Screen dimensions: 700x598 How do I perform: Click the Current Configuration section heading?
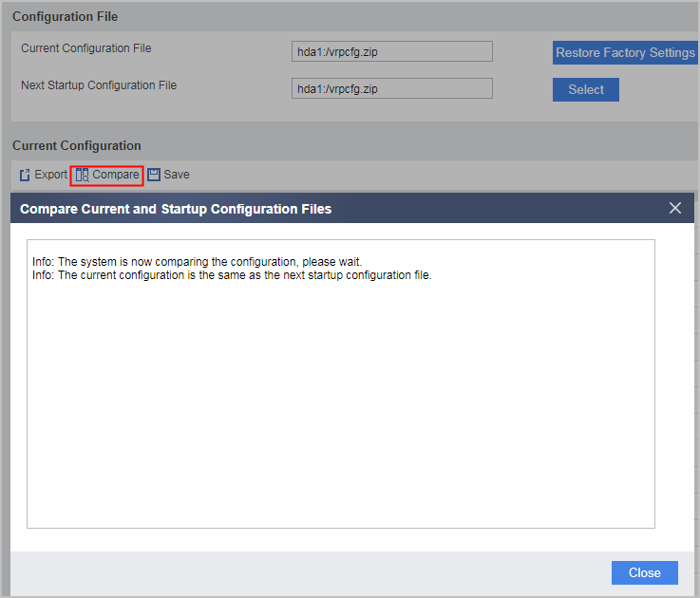[x=77, y=145]
